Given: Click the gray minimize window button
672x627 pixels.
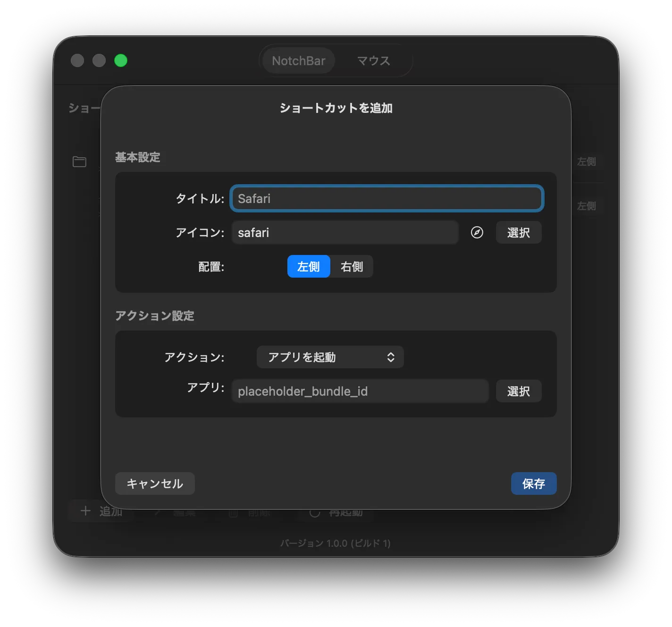Looking at the screenshot, I should [99, 60].
